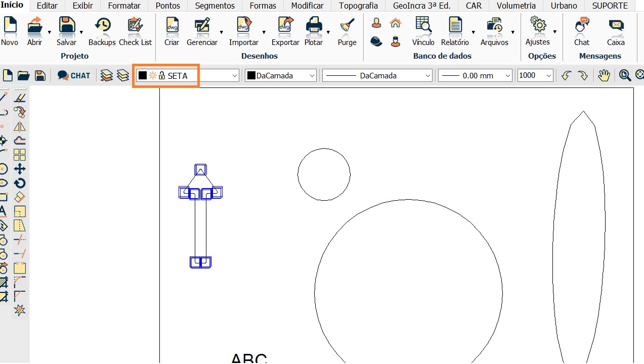Click the CHAT button in toolbar
The image size is (644, 364).
point(74,75)
